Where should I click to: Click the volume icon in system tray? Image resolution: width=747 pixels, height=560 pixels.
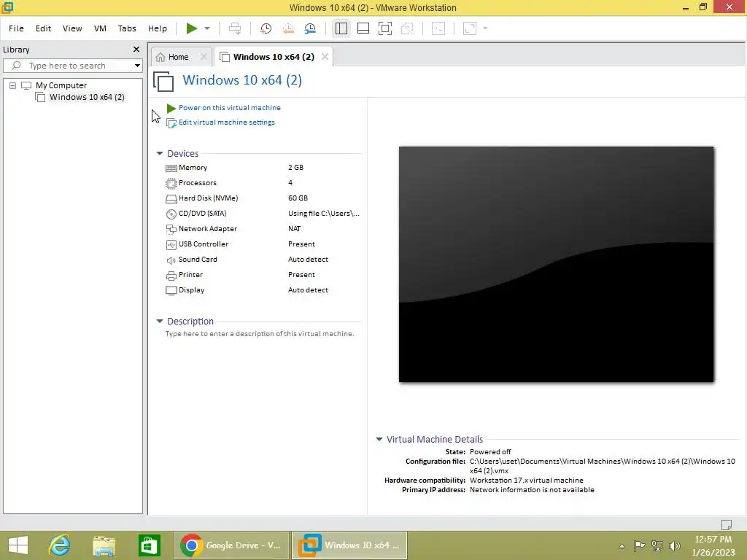point(674,545)
